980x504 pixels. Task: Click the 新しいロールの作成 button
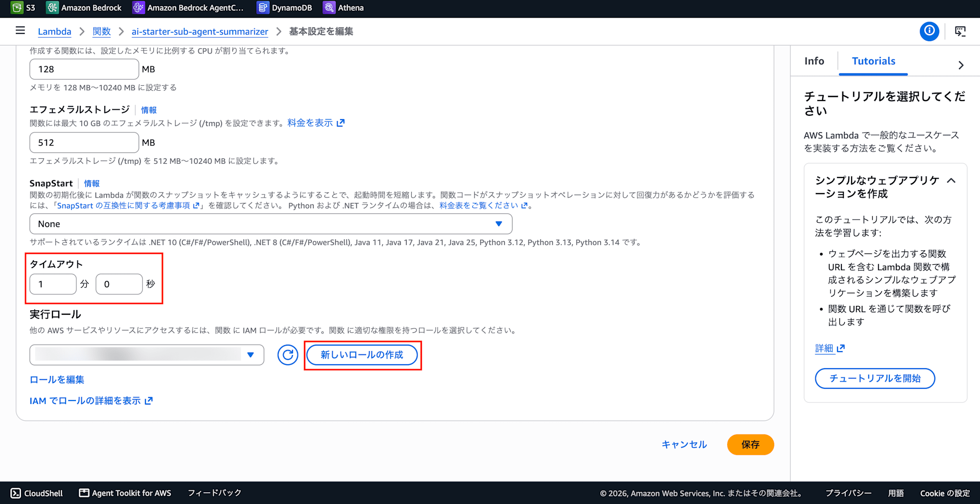point(362,355)
